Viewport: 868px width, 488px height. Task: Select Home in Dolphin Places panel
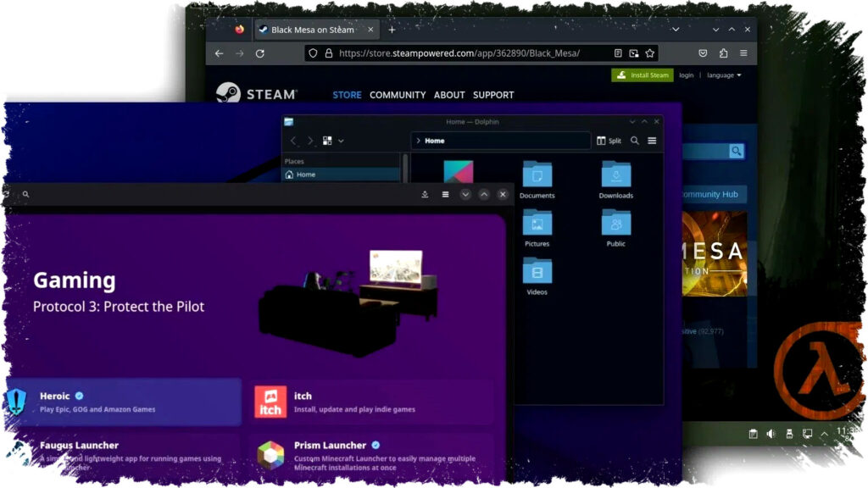[341, 175]
